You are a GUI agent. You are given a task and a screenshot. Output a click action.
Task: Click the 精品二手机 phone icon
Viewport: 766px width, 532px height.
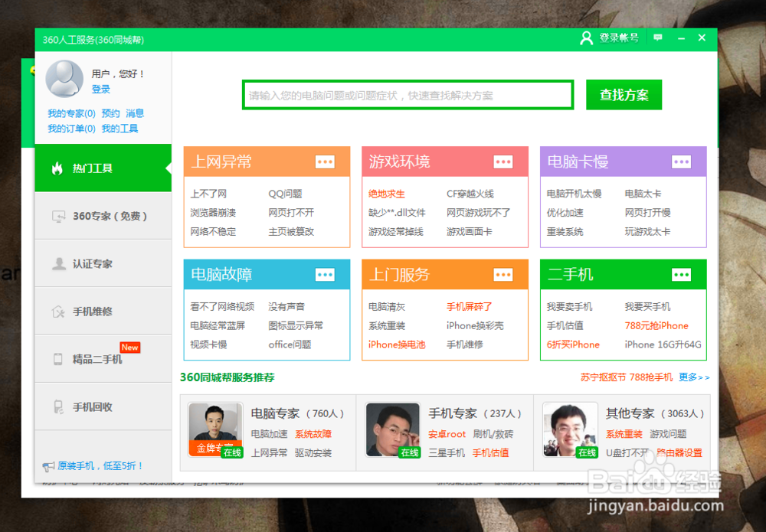pos(57,357)
